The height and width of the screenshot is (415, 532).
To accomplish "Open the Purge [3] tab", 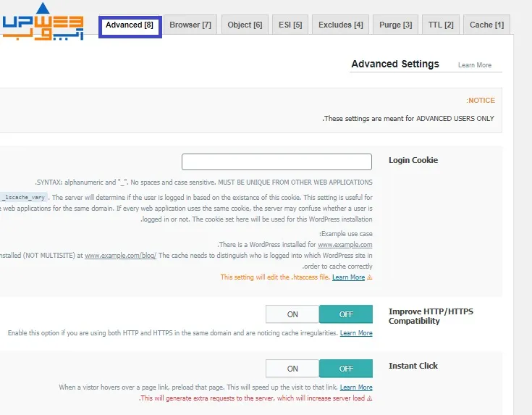I will (396, 25).
